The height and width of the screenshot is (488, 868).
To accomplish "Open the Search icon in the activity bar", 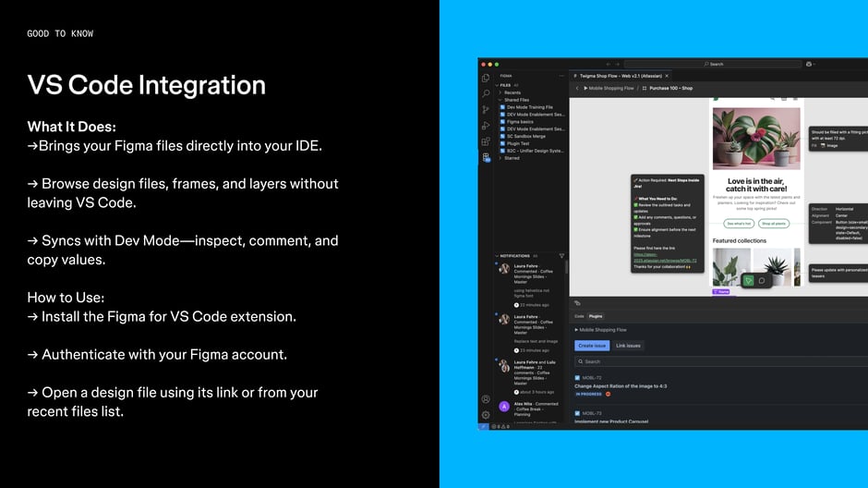I will tap(486, 93).
